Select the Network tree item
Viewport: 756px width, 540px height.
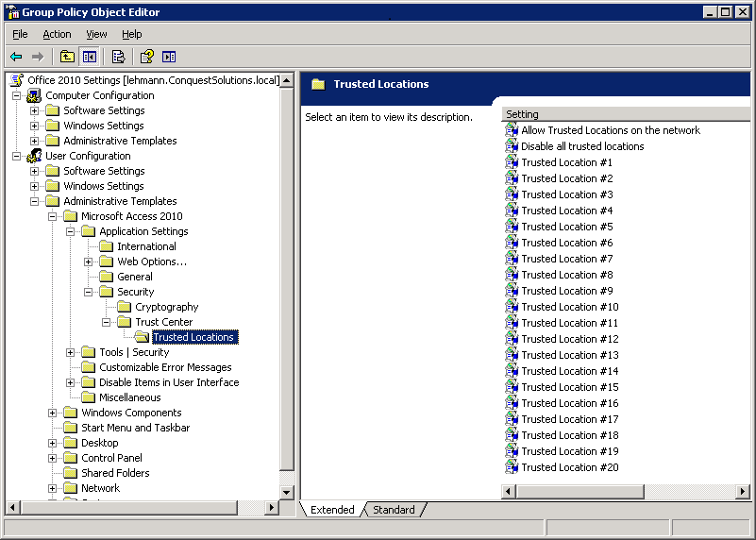point(100,488)
